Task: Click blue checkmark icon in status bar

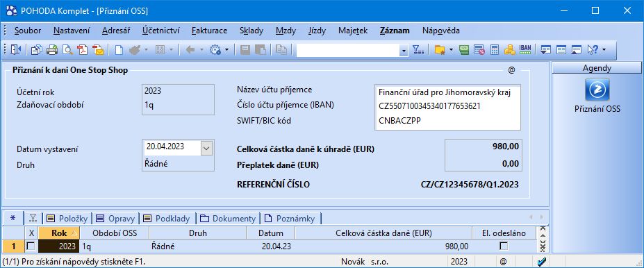Action: pyautogui.click(x=542, y=261)
